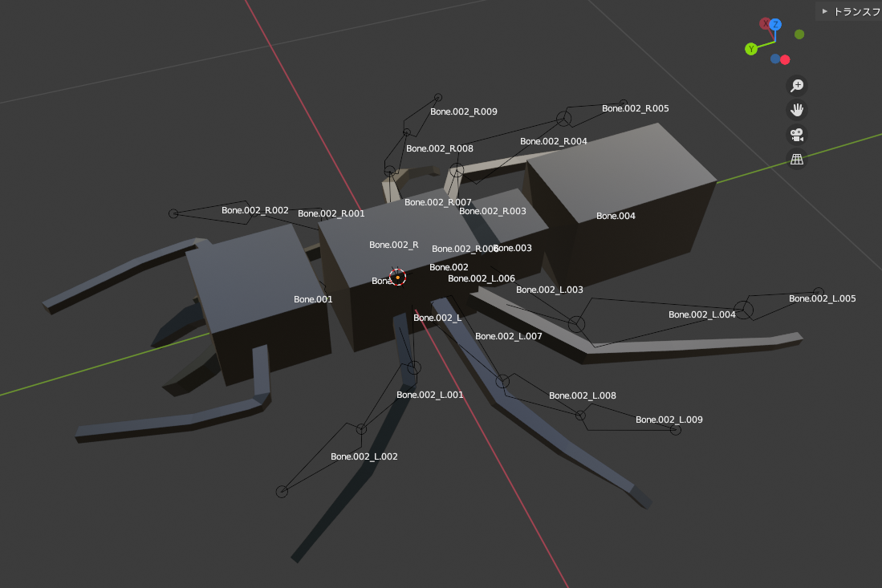The image size is (882, 588).
Task: Click the Bone.002_L.003 label
Action: pos(550,290)
